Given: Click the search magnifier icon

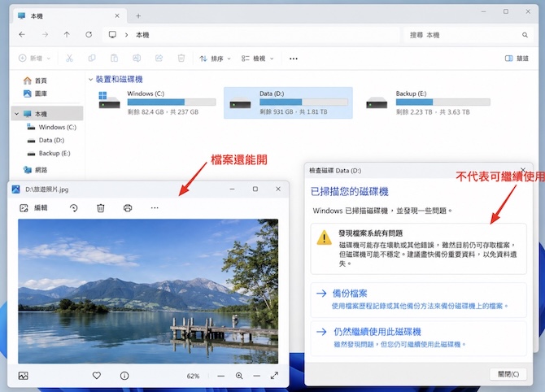Looking at the screenshot, I should pos(525,35).
